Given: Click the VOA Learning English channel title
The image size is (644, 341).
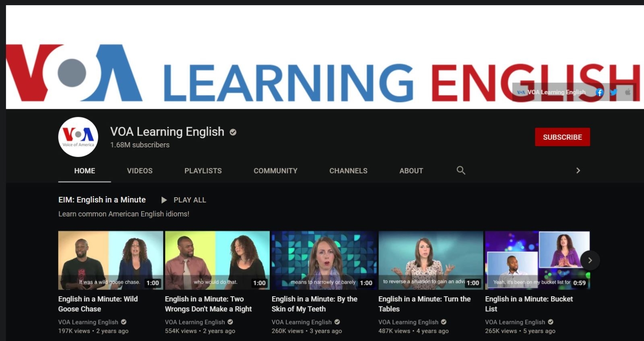Looking at the screenshot, I should [167, 132].
